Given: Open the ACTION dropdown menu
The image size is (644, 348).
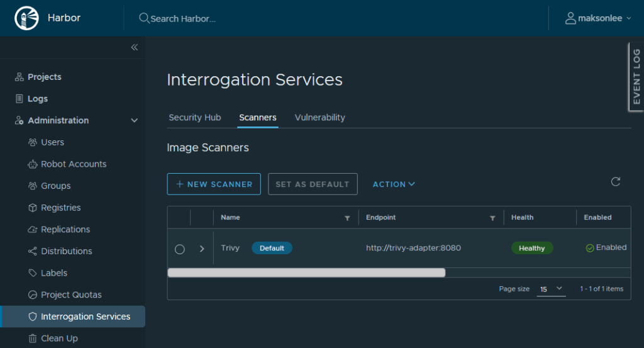Looking at the screenshot, I should click(x=394, y=184).
